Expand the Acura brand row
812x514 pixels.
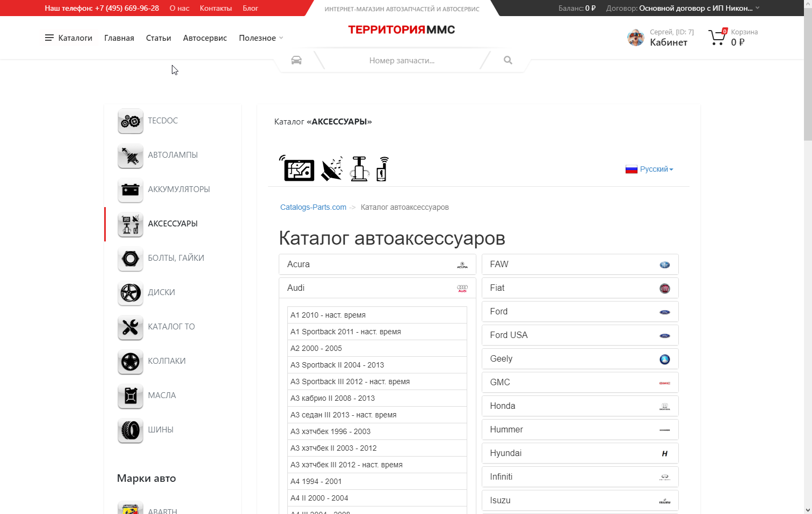378,265
